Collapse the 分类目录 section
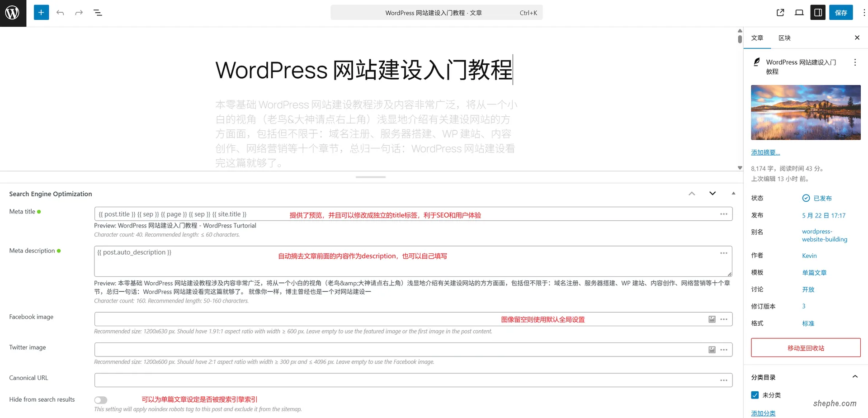This screenshot has height=418, width=868. click(855, 376)
